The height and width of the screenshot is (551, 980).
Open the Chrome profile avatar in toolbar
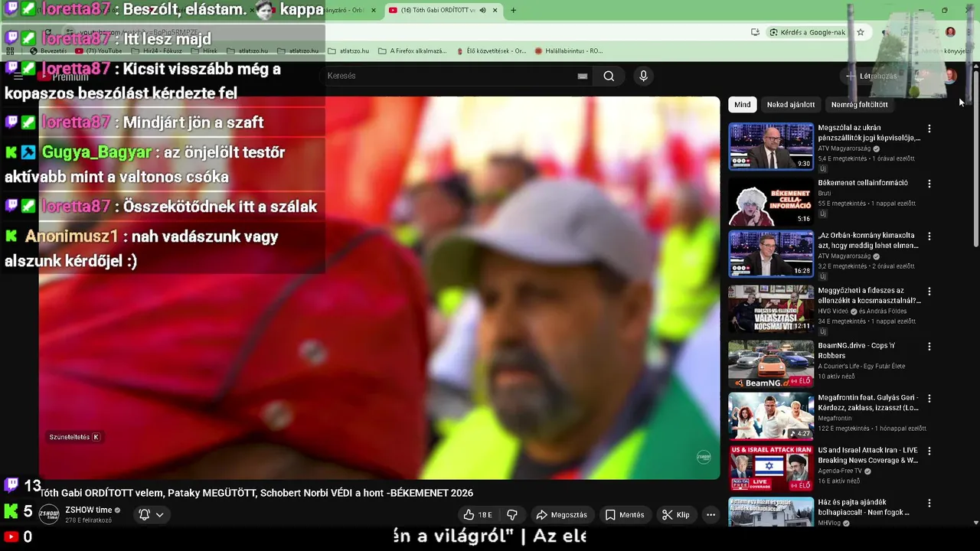950,32
